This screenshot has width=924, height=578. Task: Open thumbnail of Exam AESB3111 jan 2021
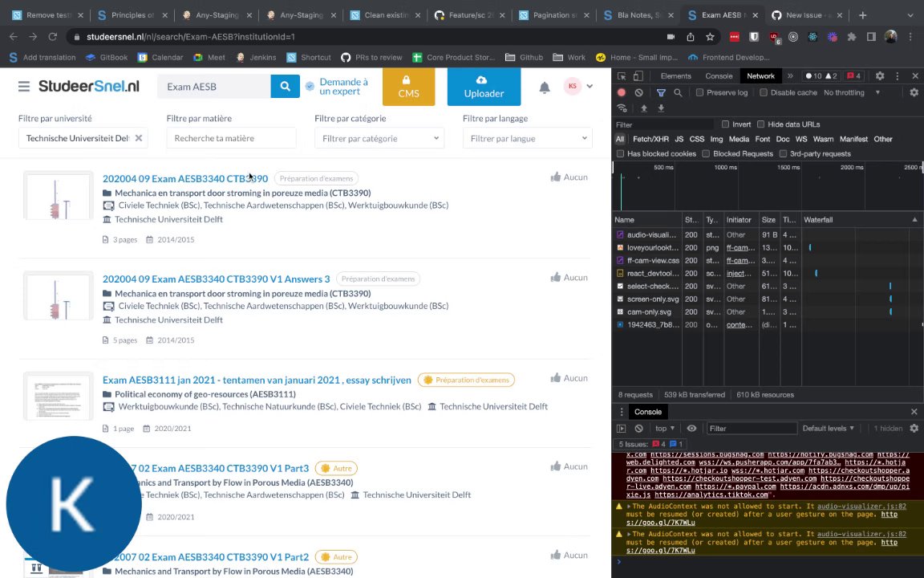[59, 396]
